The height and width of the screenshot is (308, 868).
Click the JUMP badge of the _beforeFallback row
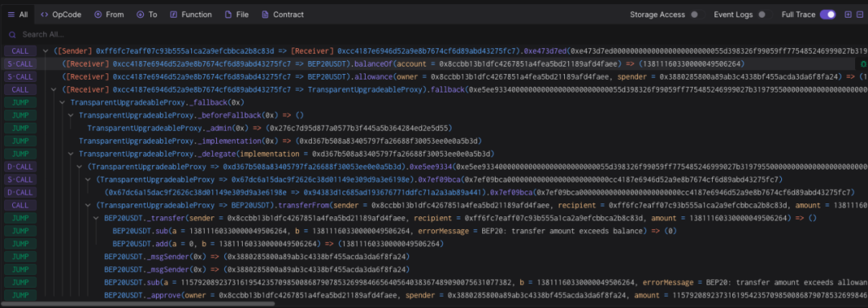point(20,115)
